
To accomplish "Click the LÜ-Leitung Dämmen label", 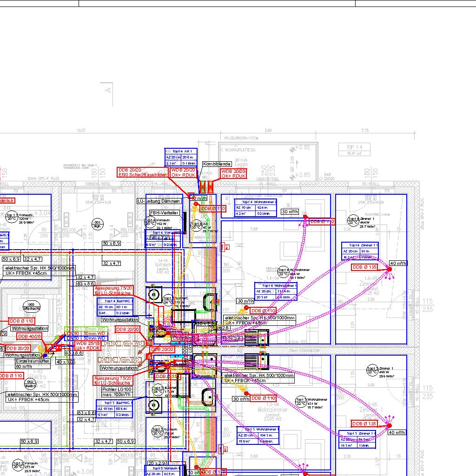I will (159, 201).
